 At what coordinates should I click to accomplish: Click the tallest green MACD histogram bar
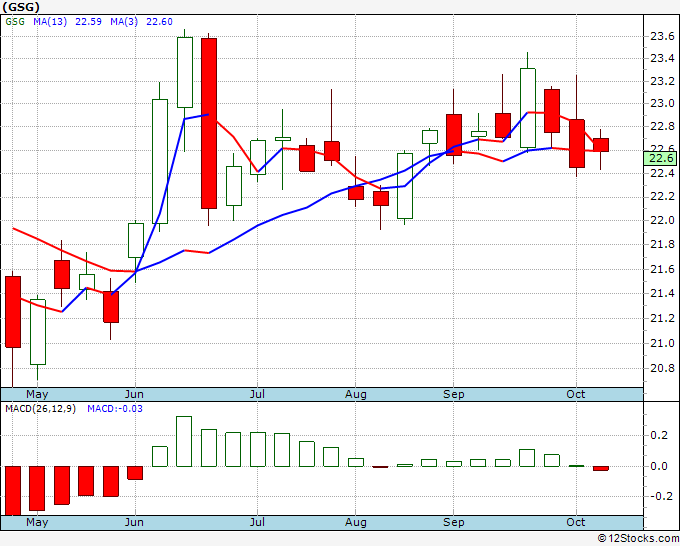coord(184,441)
